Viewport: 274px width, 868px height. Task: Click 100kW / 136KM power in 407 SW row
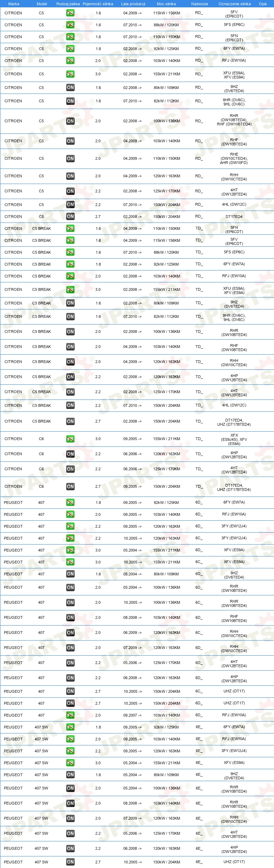point(166,788)
